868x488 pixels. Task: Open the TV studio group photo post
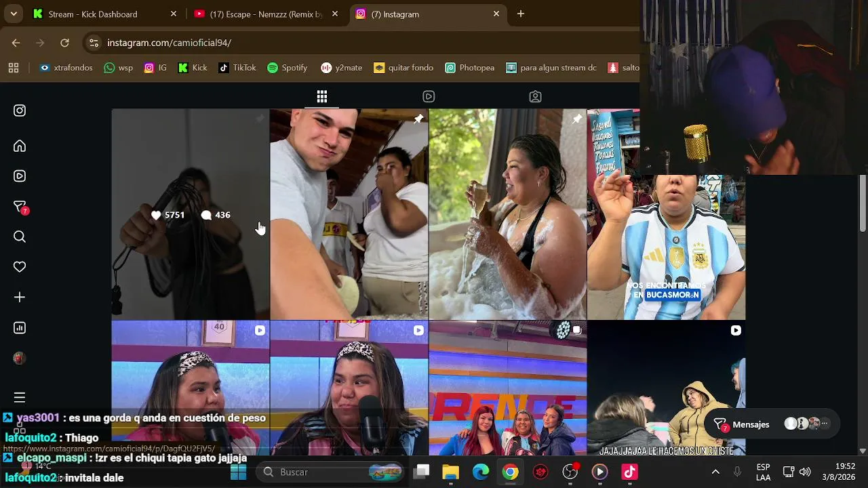(508, 388)
